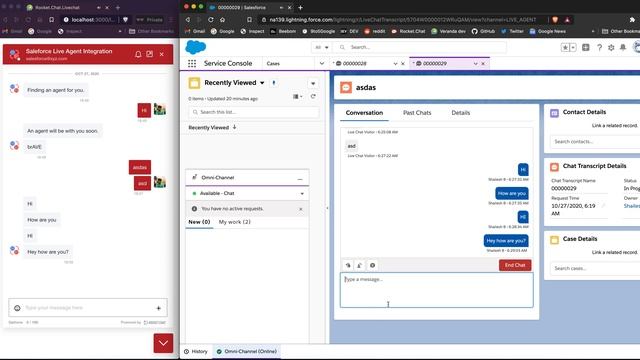Screen dimensions: 640x360
Task: Open notifications bell in Rocket.Chat Livechat header
Action: [138, 54]
